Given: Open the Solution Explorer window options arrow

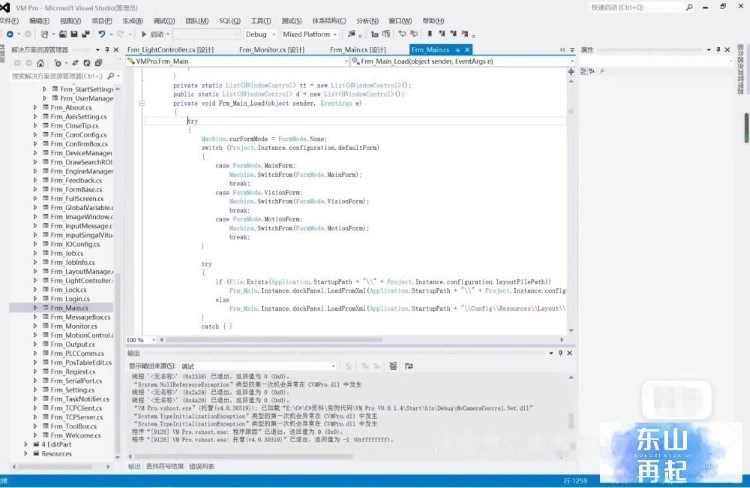Looking at the screenshot, I should point(98,49).
